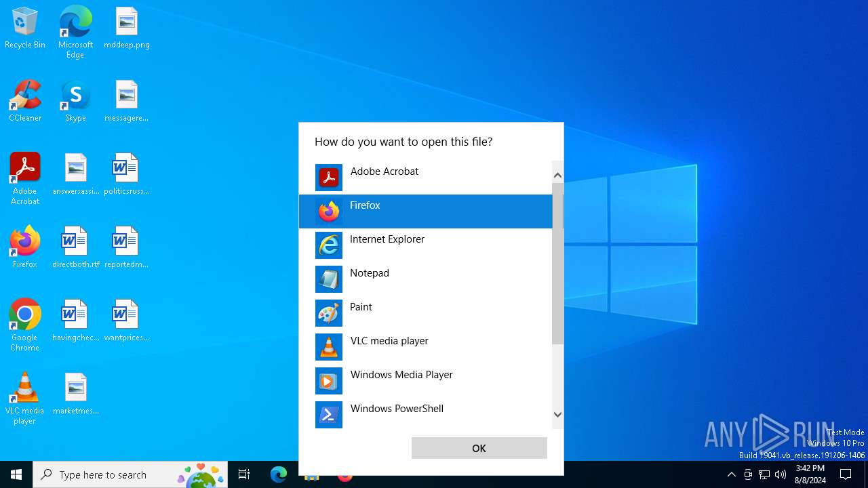Viewport: 868px width, 488px height.
Task: Select VLC media player desktop shortcut
Action: tap(25, 399)
